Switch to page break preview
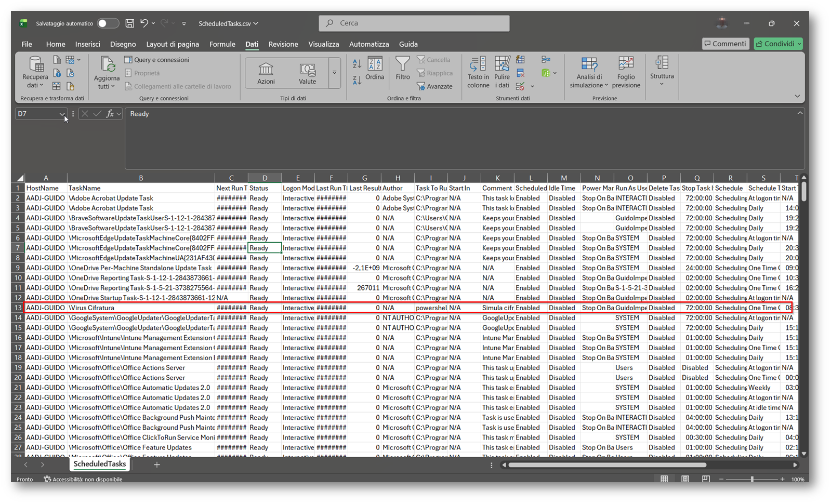 (x=705, y=479)
